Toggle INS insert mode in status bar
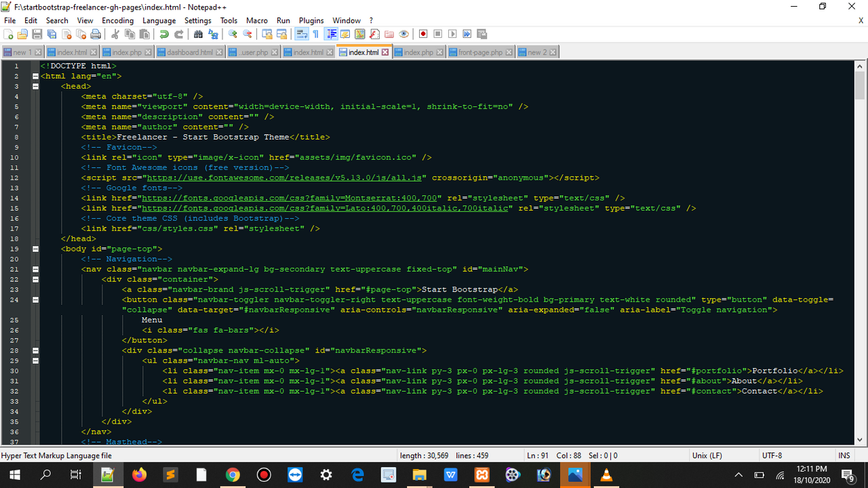This screenshot has width=868, height=488. pos(844,455)
